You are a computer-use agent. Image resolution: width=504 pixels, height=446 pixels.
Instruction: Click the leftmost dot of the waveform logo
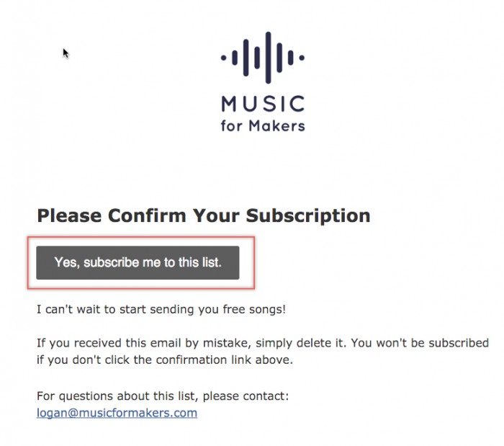(x=223, y=57)
